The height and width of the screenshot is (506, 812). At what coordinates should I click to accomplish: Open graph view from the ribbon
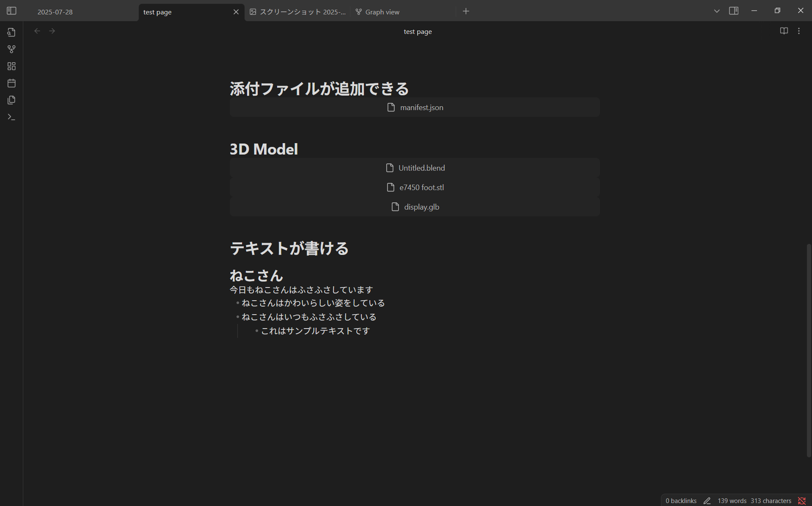click(x=11, y=49)
